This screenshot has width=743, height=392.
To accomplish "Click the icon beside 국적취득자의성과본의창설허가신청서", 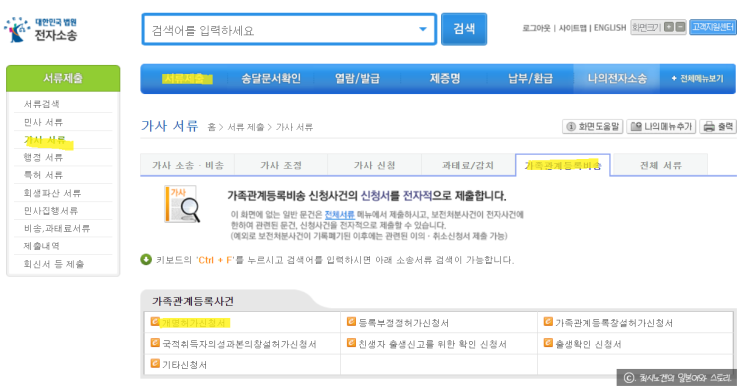I will pos(155,343).
